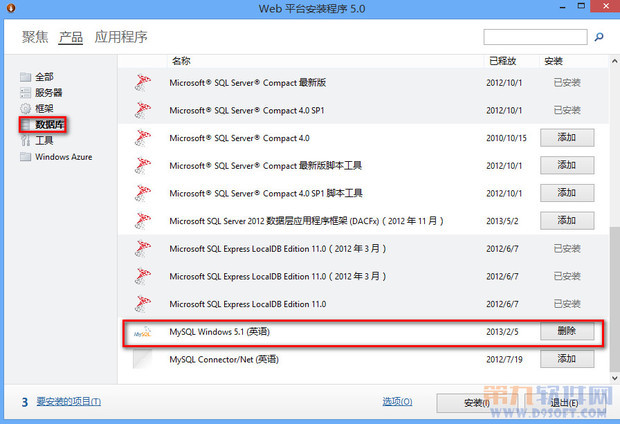Click the Windows Azure folder icon
The width and height of the screenshot is (620, 424).
[x=25, y=157]
